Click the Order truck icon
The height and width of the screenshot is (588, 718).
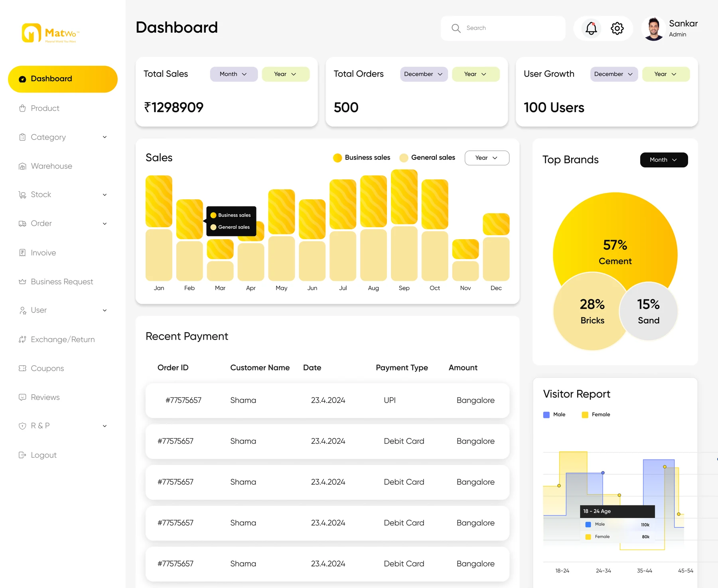pos(22,224)
